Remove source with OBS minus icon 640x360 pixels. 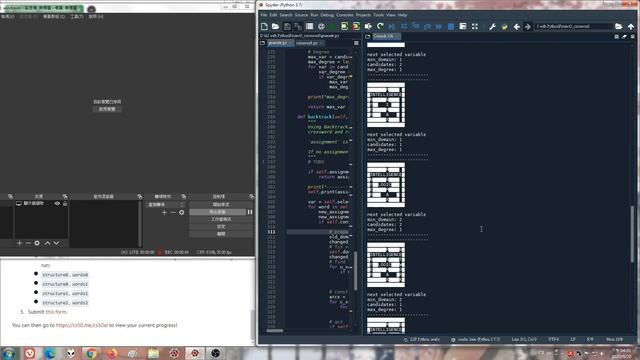28,243
